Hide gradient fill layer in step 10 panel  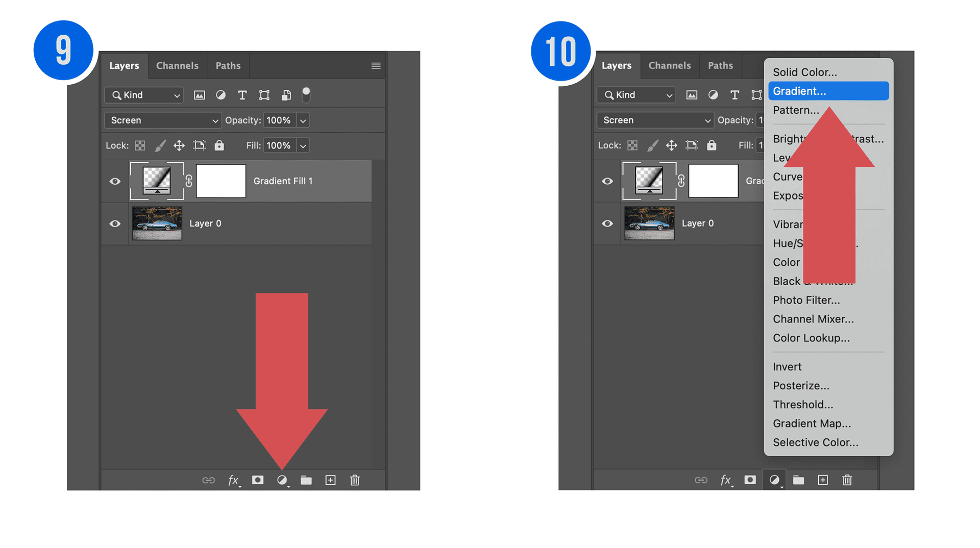(x=607, y=181)
